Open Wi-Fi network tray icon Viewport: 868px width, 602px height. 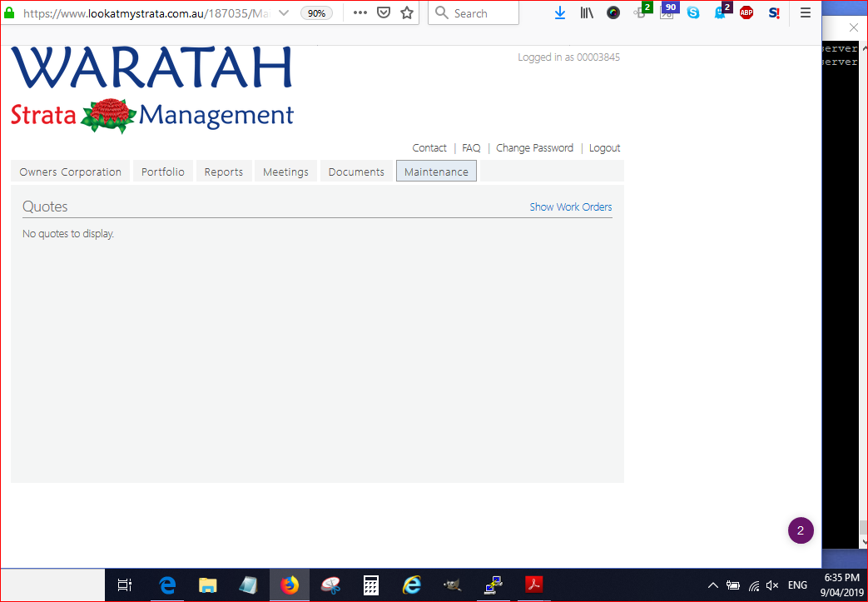click(753, 585)
